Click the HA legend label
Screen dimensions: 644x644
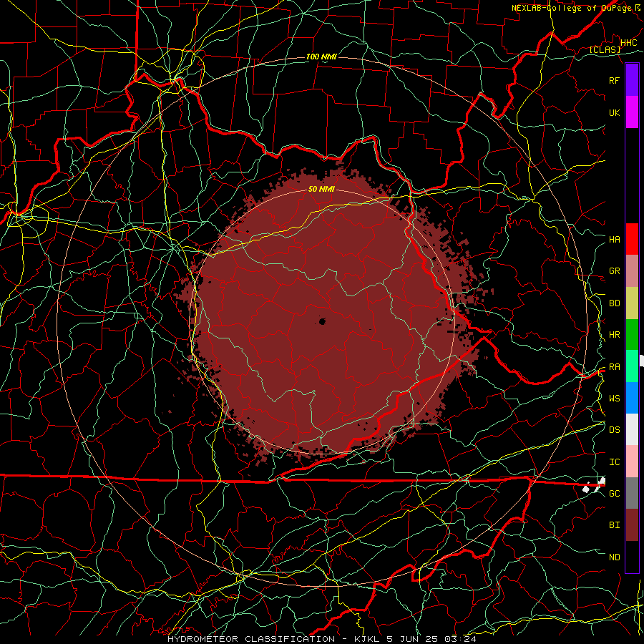(615, 239)
